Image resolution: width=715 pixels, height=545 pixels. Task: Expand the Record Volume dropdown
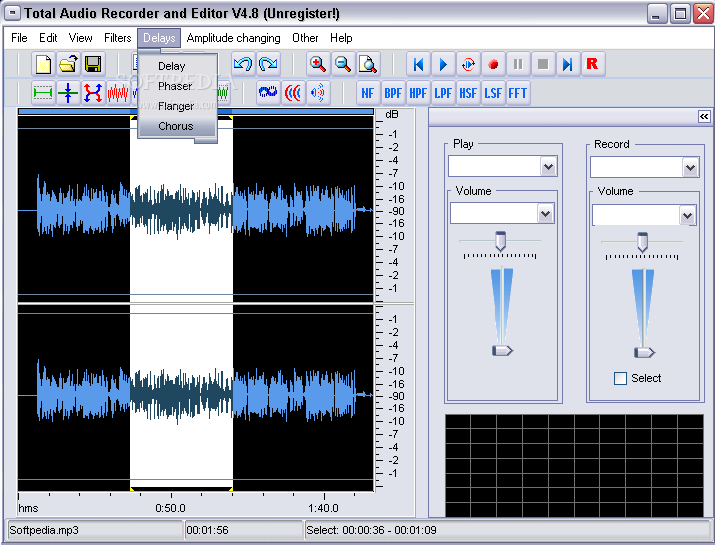(x=687, y=215)
